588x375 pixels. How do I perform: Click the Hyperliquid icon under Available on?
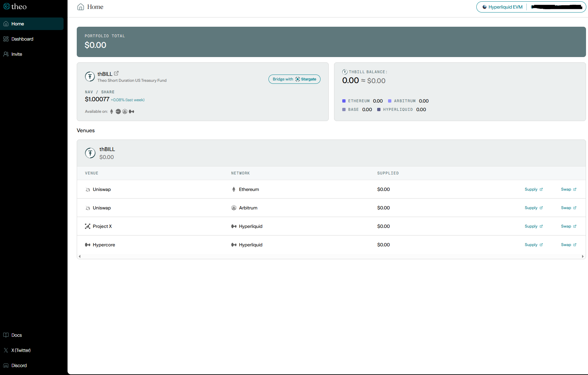click(131, 111)
